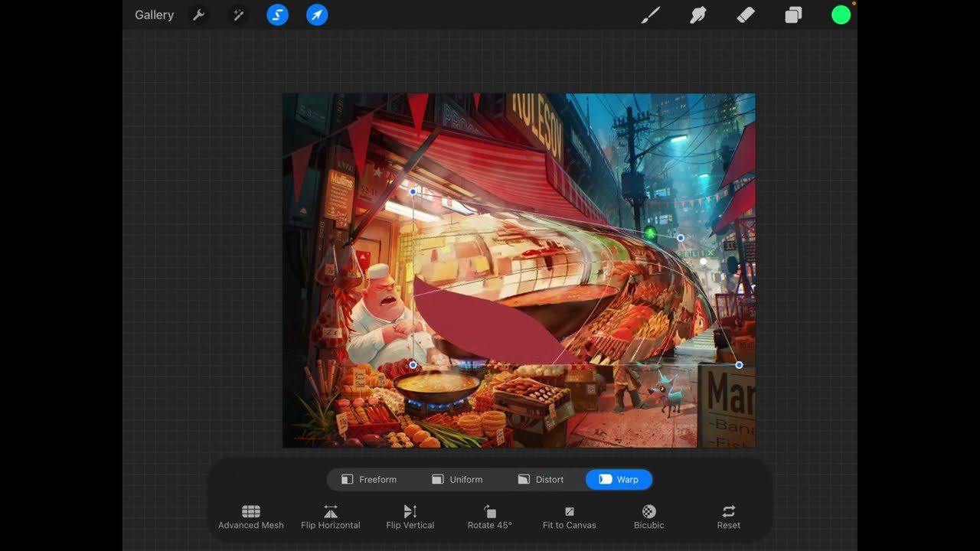The height and width of the screenshot is (551, 980).
Task: Flip the selection vertically
Action: (410, 517)
